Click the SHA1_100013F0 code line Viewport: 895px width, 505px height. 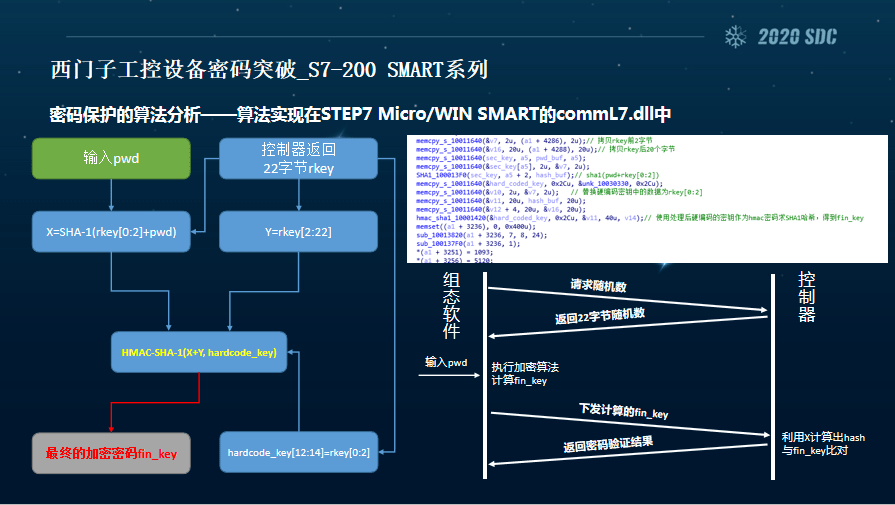(537, 175)
